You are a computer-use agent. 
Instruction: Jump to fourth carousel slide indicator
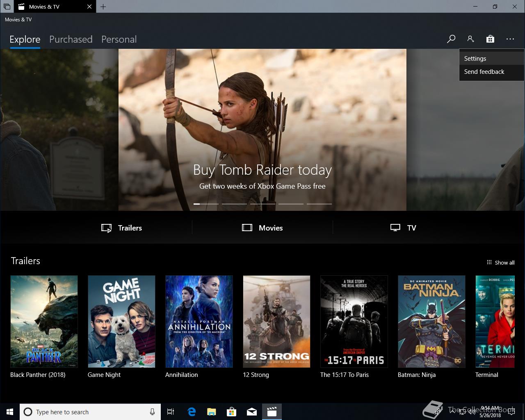291,204
